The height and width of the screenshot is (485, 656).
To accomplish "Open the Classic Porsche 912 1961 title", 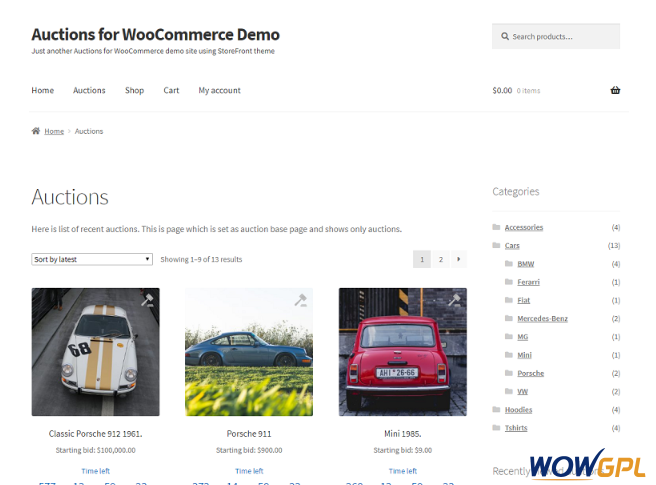I will 95,434.
